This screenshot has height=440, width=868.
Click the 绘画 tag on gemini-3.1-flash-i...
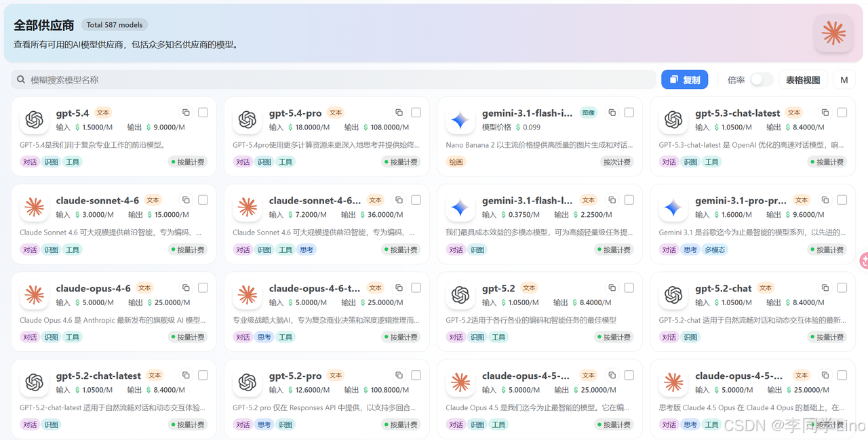point(456,162)
